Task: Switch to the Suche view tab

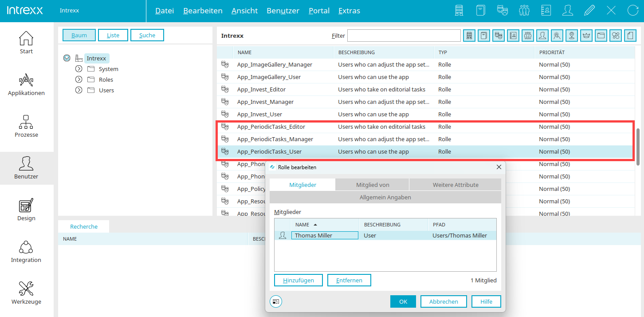Action: coord(147,35)
